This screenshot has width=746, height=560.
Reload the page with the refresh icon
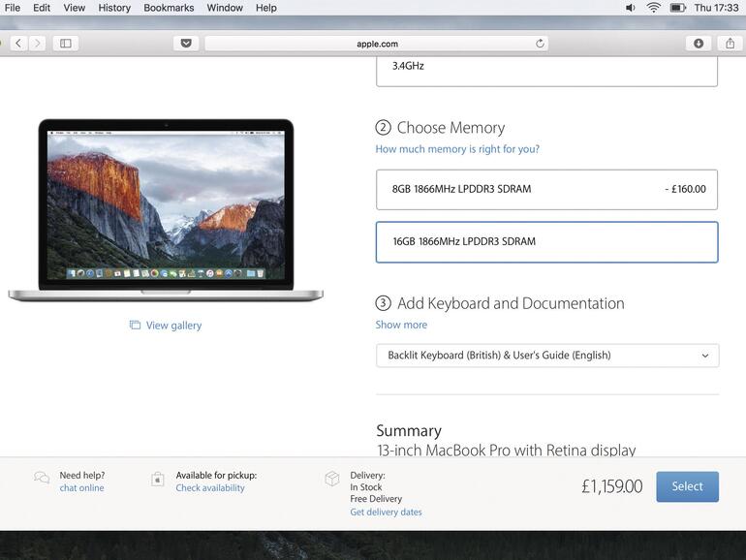point(540,44)
